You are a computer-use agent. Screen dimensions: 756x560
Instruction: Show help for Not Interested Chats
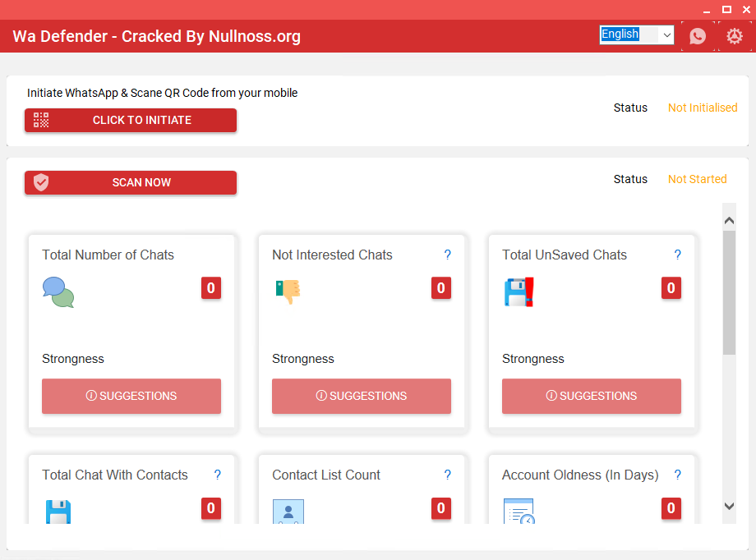447,255
